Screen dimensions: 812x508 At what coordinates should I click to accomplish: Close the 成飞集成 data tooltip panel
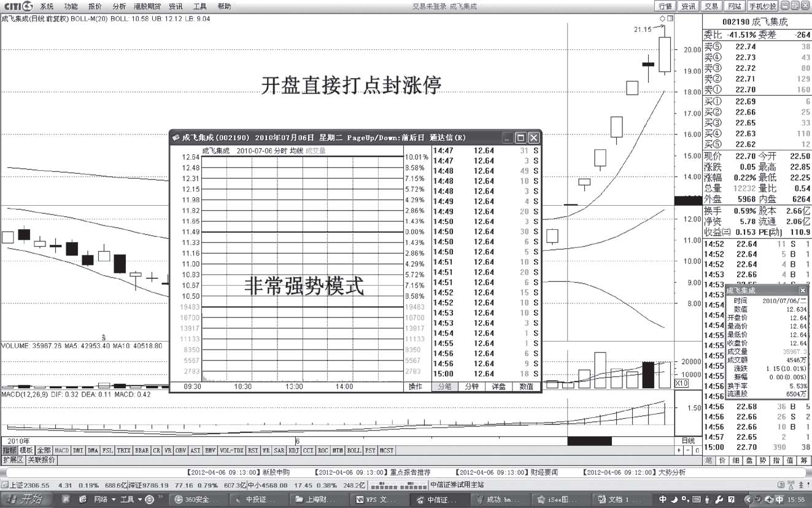[x=802, y=290]
